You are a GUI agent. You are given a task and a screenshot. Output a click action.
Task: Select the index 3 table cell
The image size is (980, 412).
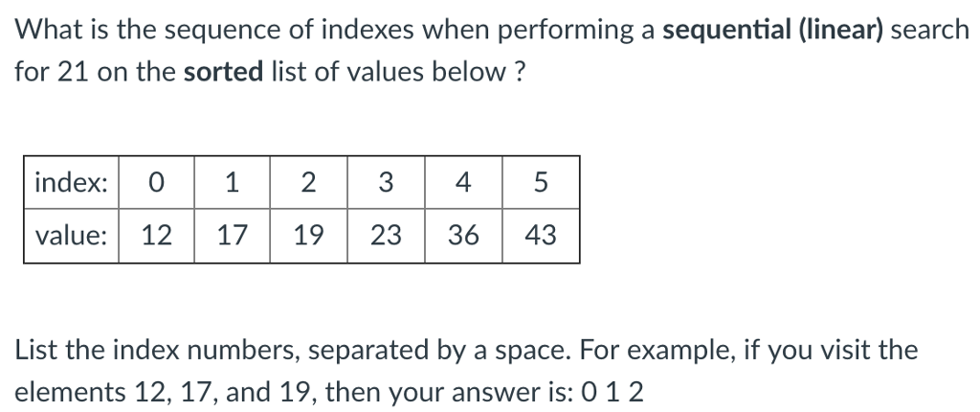click(386, 182)
